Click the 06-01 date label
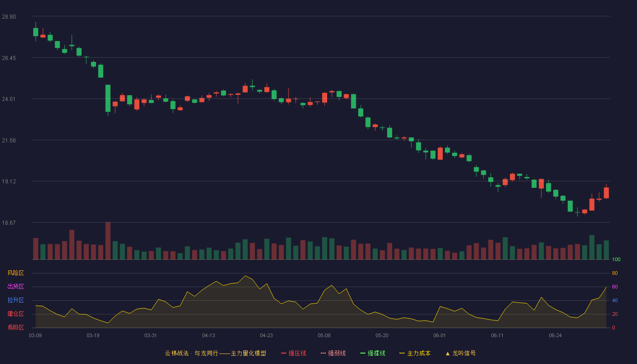Screen dimensions: 637x364 click(440, 335)
